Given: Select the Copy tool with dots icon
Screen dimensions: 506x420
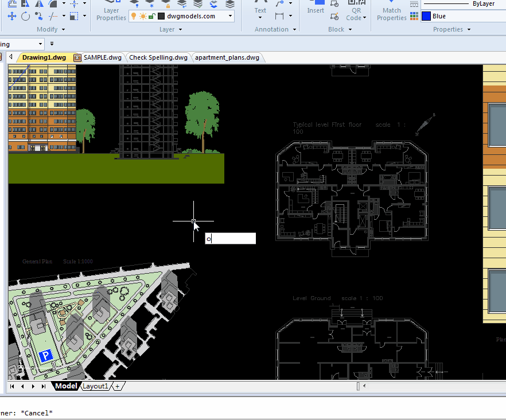Looking at the screenshot, I should coord(39,16).
